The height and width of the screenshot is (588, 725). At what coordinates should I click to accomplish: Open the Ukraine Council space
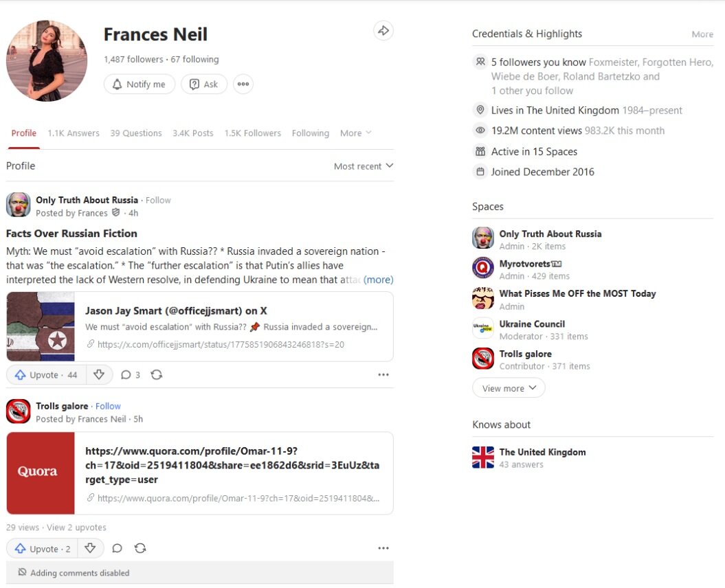coord(532,324)
